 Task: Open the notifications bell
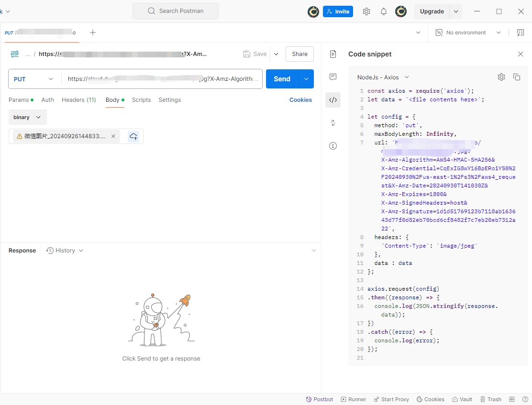(x=384, y=11)
